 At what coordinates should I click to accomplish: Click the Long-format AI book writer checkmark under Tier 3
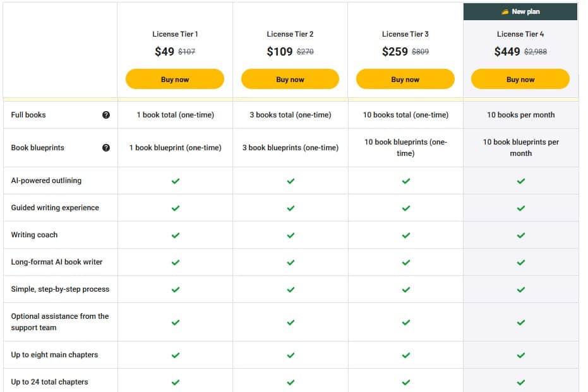pyautogui.click(x=405, y=262)
